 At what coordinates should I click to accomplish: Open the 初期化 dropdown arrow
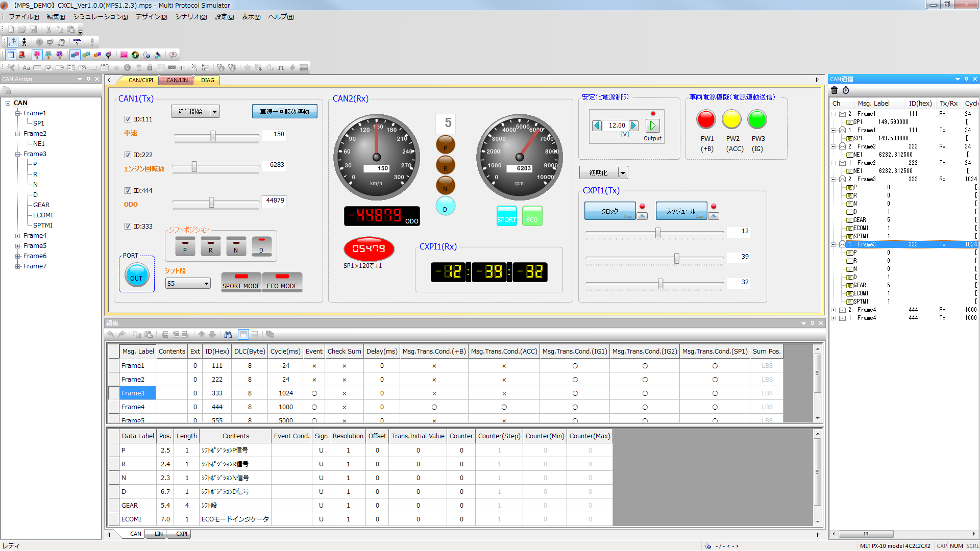(623, 173)
